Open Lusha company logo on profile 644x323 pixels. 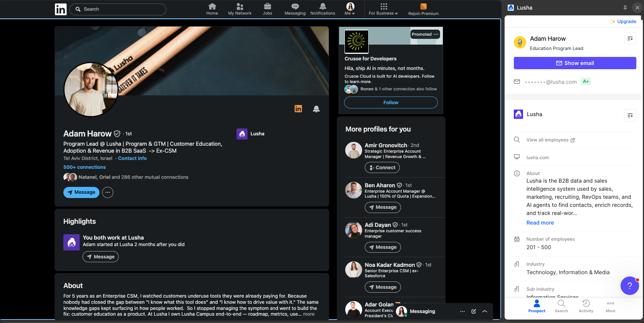point(242,134)
